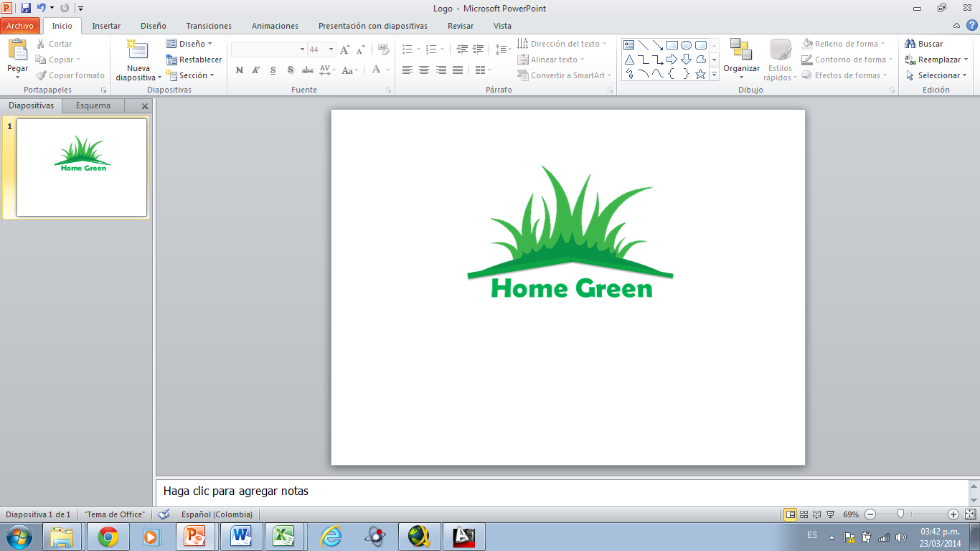The height and width of the screenshot is (551, 980).
Task: Toggle bold formatting (N)
Action: (x=239, y=70)
